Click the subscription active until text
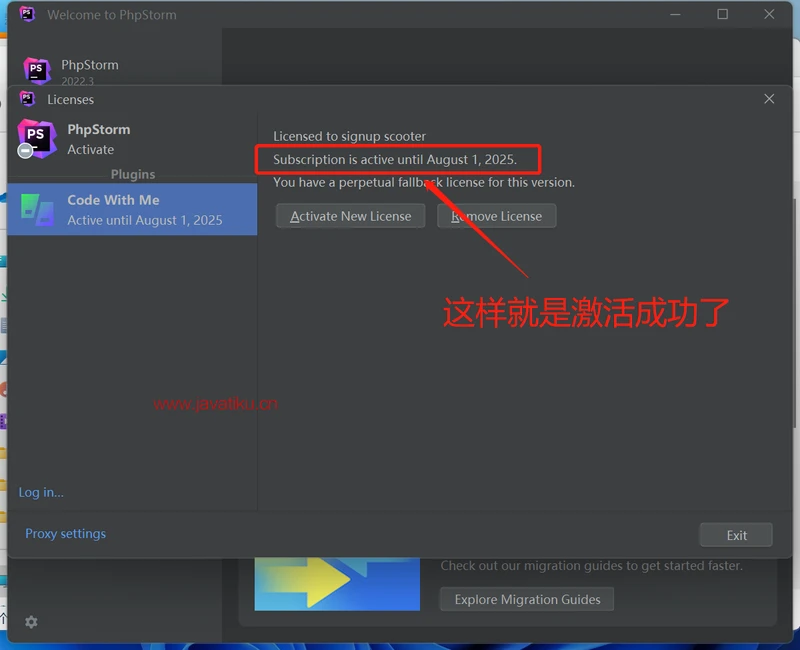 pos(395,160)
